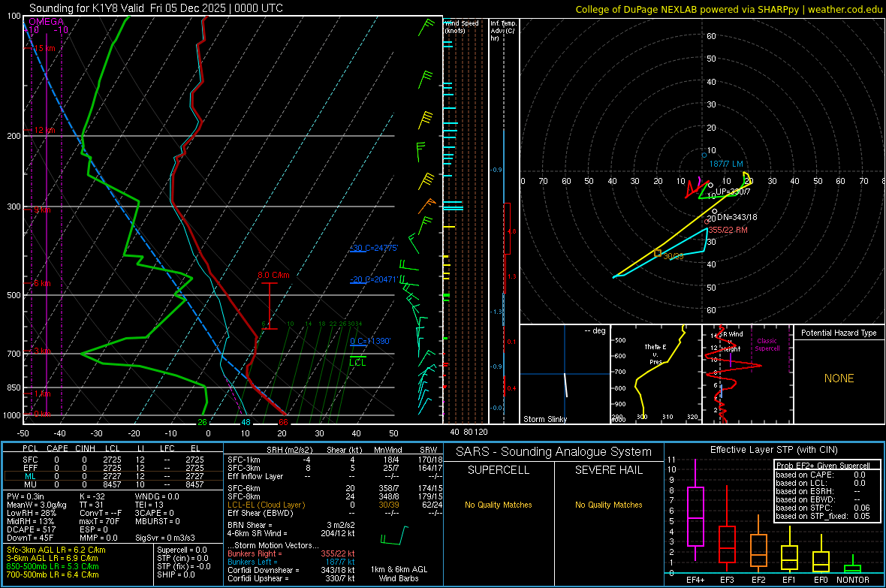Click the TEI = 13 value
The image size is (886, 588).
pos(149,505)
